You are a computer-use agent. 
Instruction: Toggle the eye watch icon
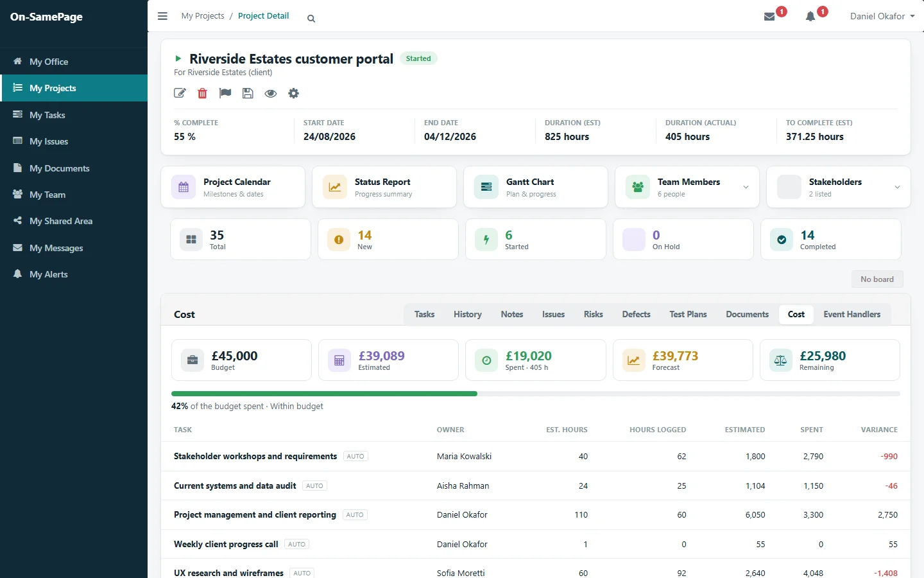[271, 93]
